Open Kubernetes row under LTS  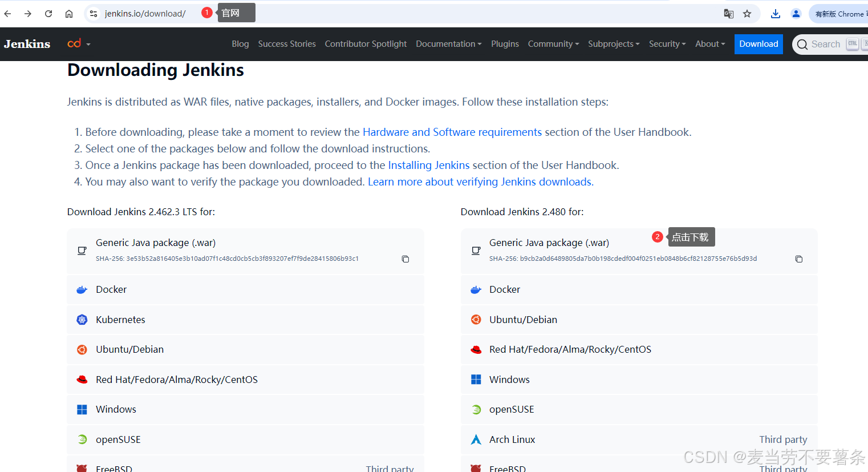coord(245,320)
